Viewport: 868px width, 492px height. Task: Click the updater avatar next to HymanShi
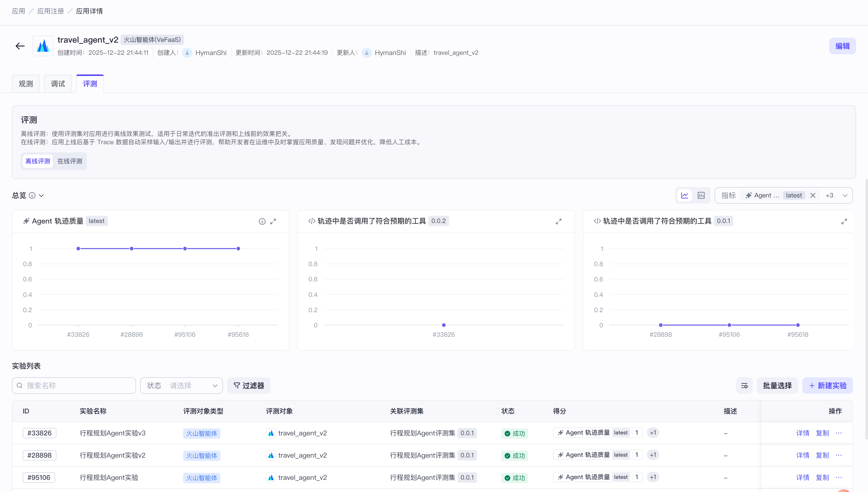(x=366, y=53)
